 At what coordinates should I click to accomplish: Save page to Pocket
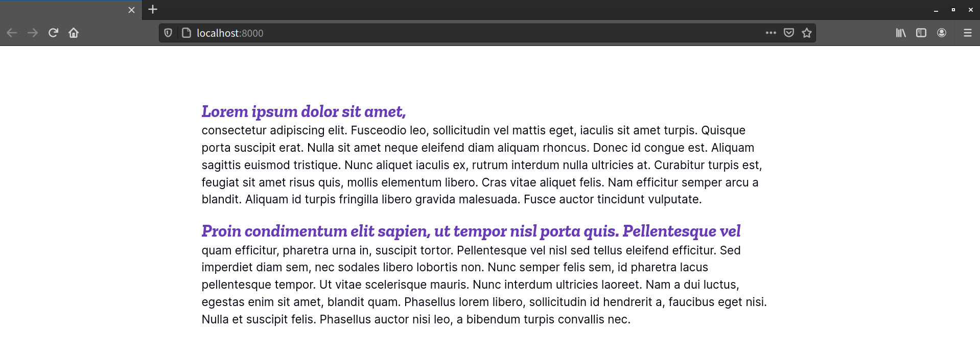[x=789, y=33]
